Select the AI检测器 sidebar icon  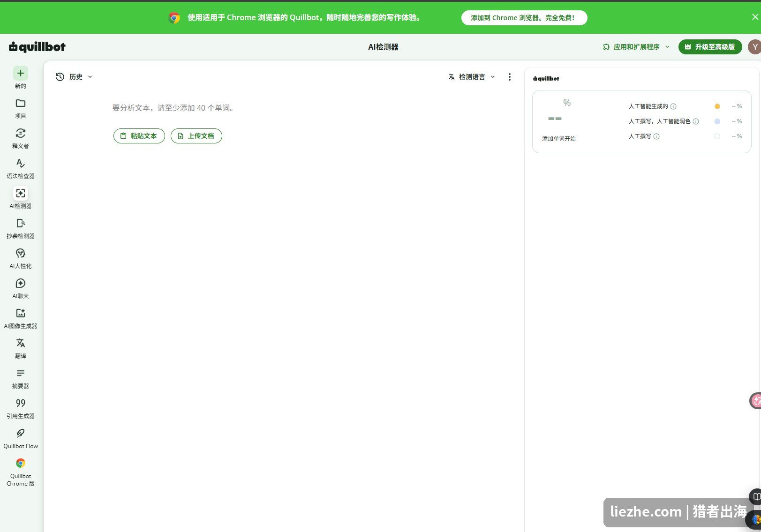pyautogui.click(x=21, y=193)
